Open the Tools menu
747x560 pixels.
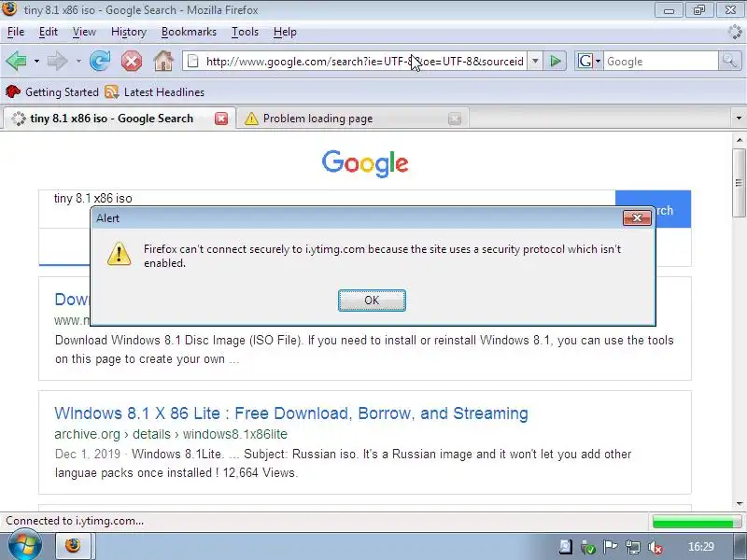click(245, 32)
